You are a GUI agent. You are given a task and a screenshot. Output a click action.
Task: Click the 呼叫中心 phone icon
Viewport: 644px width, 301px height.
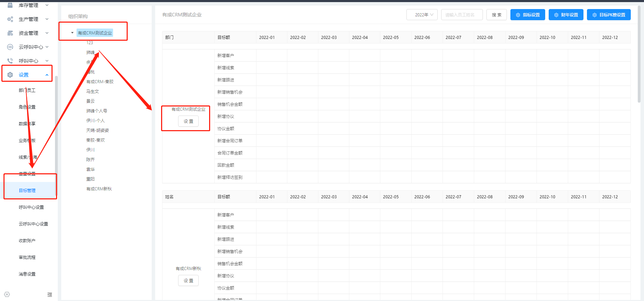click(10, 61)
